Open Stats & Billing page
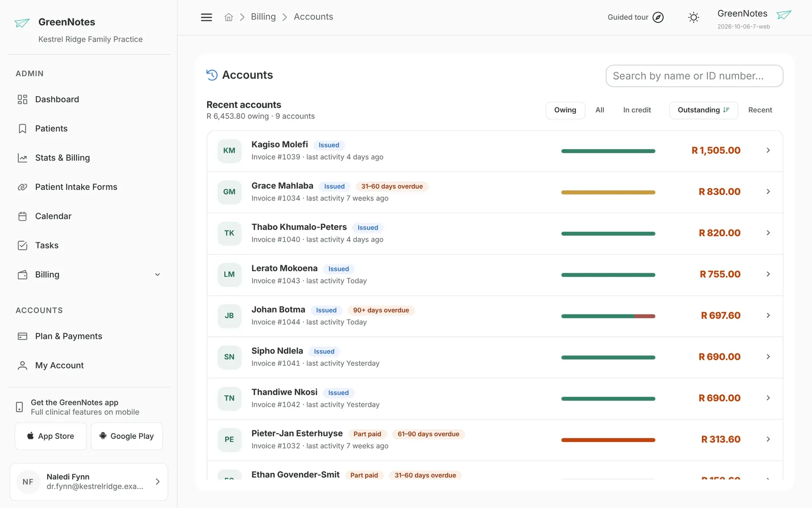This screenshot has width=812, height=508. (x=89, y=158)
